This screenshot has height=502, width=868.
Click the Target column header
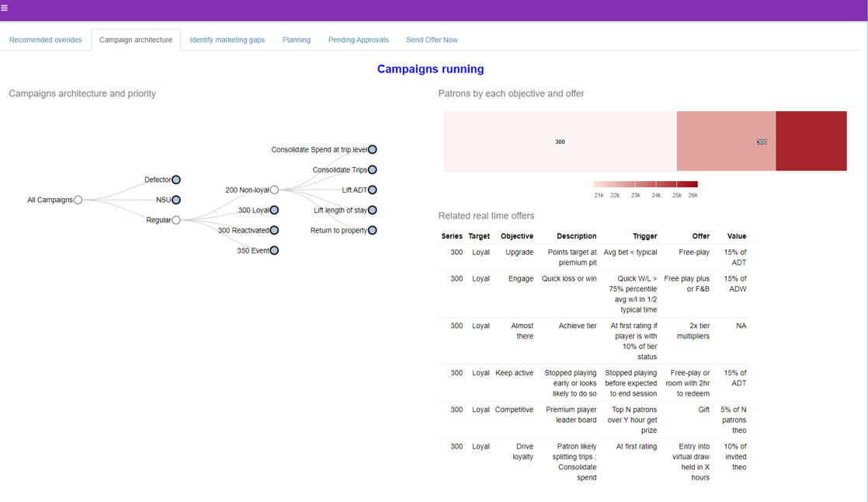pyautogui.click(x=479, y=236)
